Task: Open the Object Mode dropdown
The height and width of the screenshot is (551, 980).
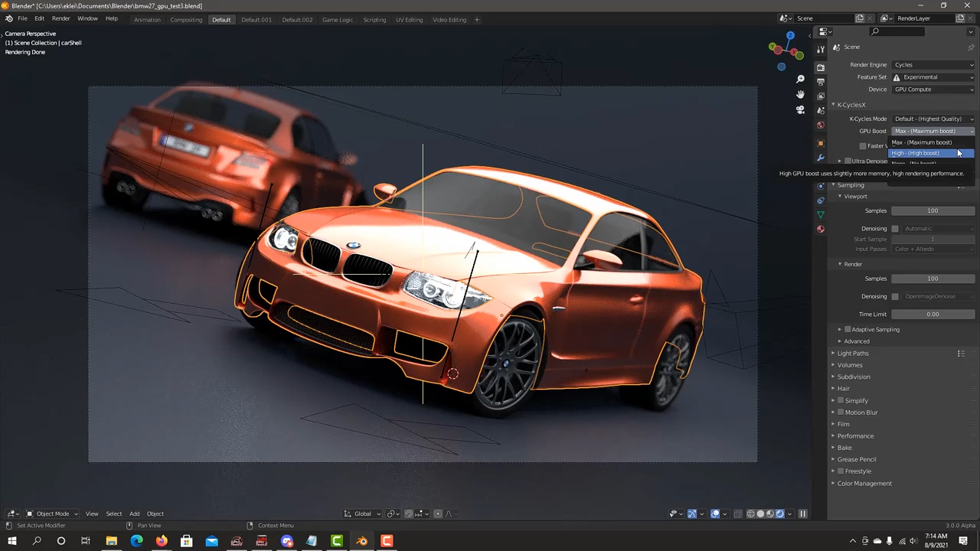Action: tap(52, 514)
